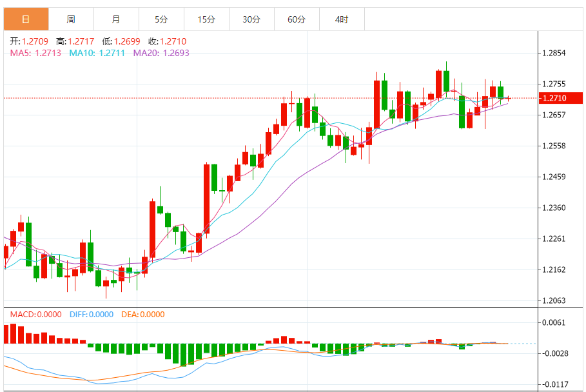Switch to the 周 weekly tab
This screenshot has height=392, width=586.
tap(71, 19)
